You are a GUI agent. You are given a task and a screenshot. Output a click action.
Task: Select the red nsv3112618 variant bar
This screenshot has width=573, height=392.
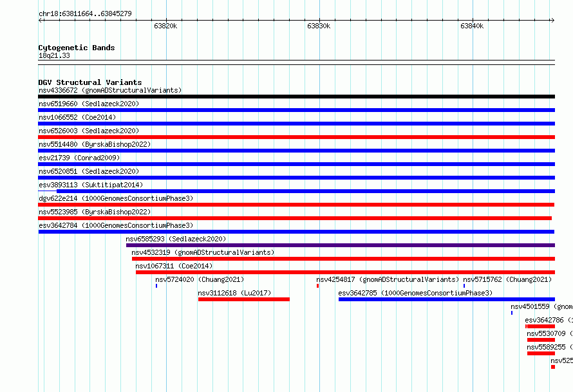click(244, 299)
